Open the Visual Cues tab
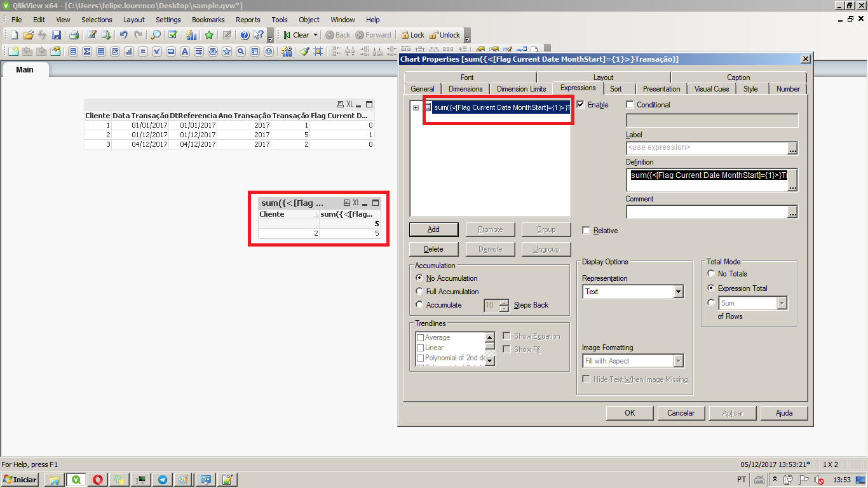 point(712,89)
